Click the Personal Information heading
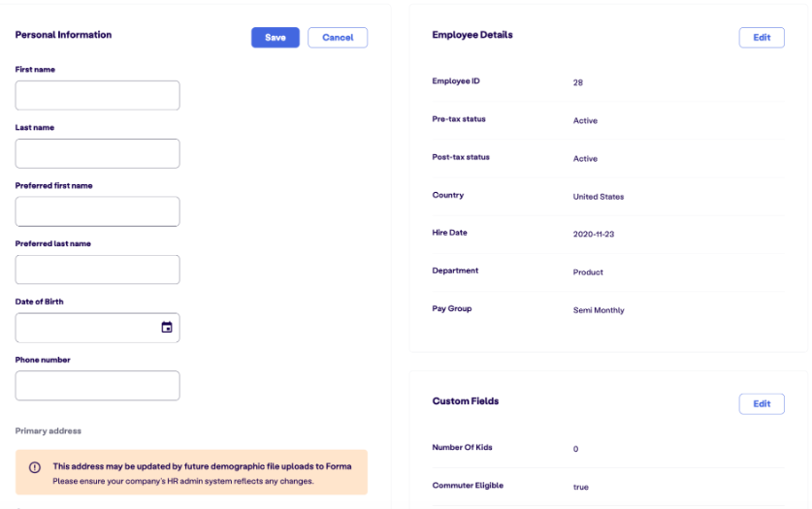Screen dimensions: 812x509 [x=63, y=35]
